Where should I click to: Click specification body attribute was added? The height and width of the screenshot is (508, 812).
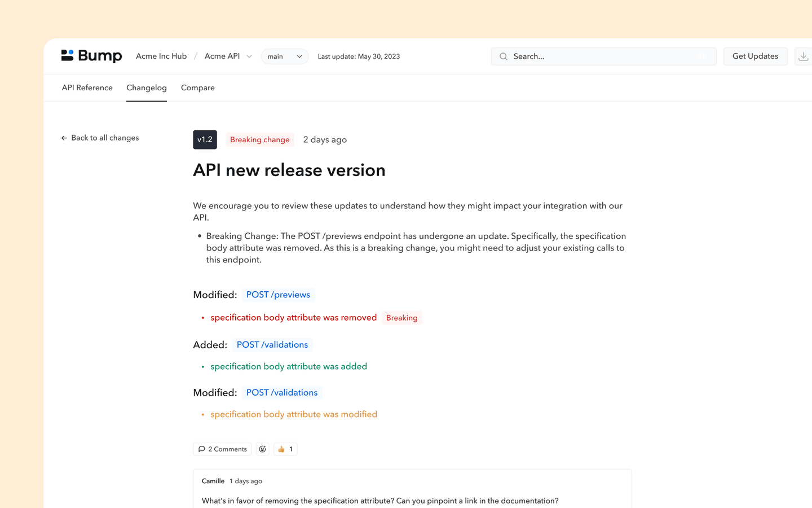[x=289, y=366]
